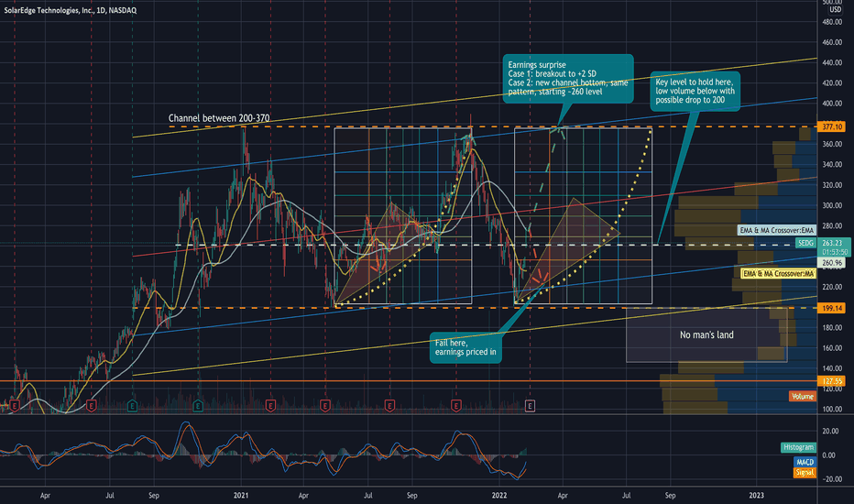Click the upcoming earnings E marker outlined in white
Screen dimensions: 854x504
coord(530,405)
